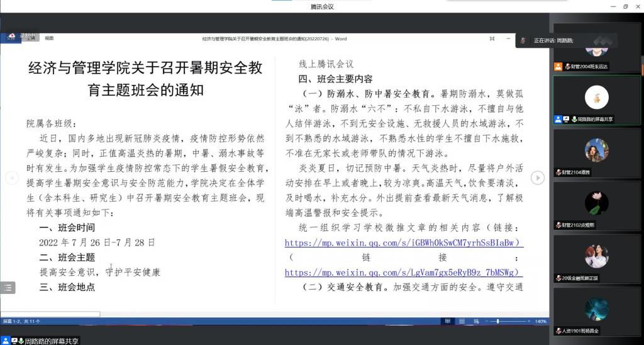Click the 140% zoom level
This screenshot has width=644, height=345.
click(540, 321)
